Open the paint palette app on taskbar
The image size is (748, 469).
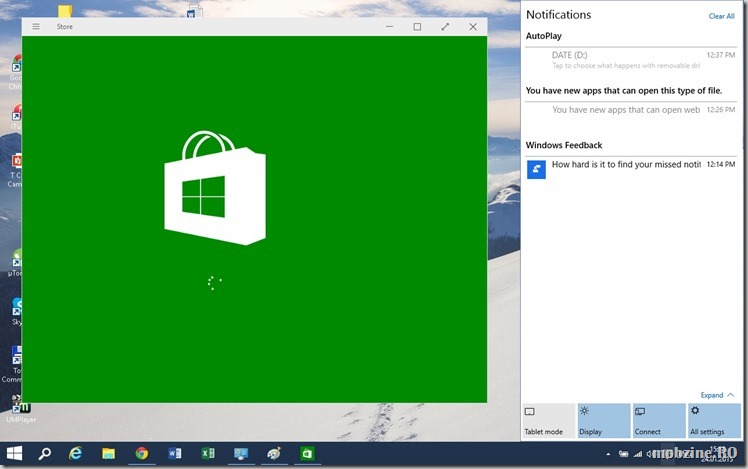(x=274, y=453)
